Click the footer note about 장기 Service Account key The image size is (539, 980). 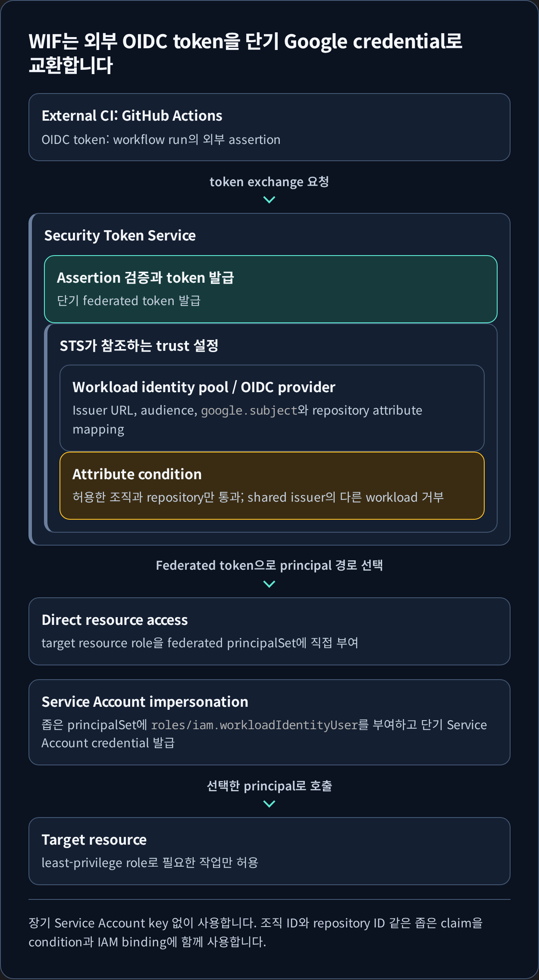point(256,932)
